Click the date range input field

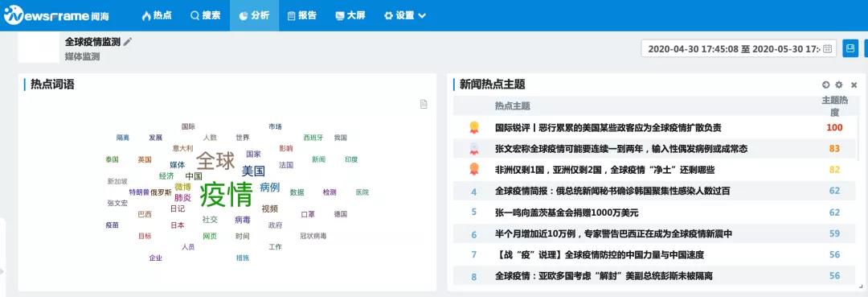(739, 48)
